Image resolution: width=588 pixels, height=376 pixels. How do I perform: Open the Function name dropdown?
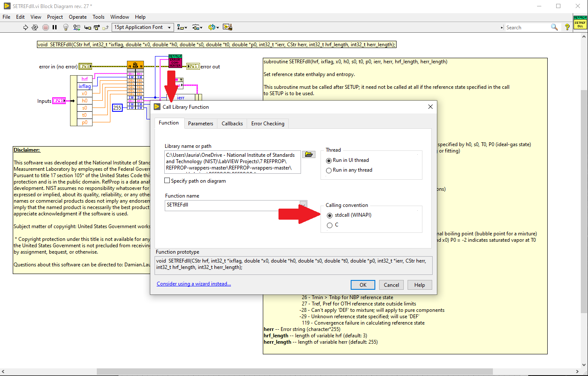[302, 205]
